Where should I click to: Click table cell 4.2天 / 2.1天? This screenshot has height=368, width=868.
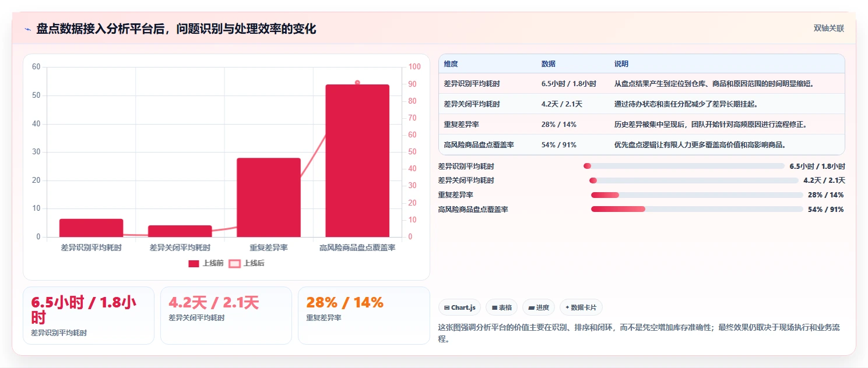coord(562,104)
